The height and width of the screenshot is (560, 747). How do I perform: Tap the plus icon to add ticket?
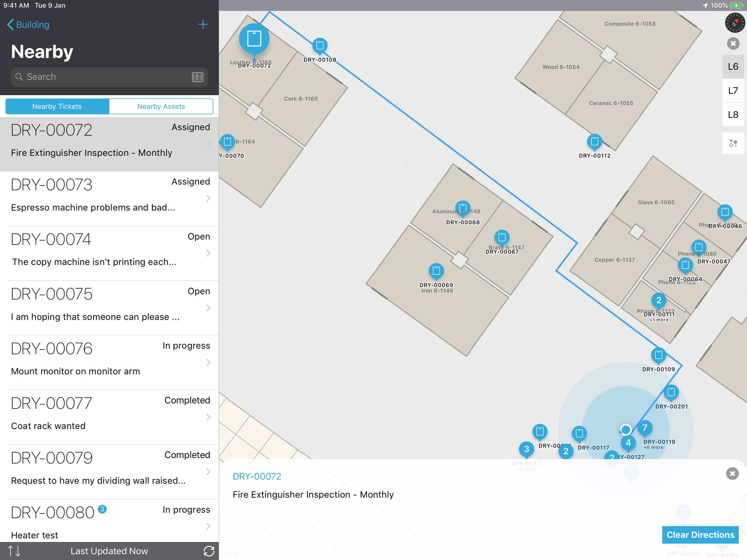pyautogui.click(x=203, y=24)
